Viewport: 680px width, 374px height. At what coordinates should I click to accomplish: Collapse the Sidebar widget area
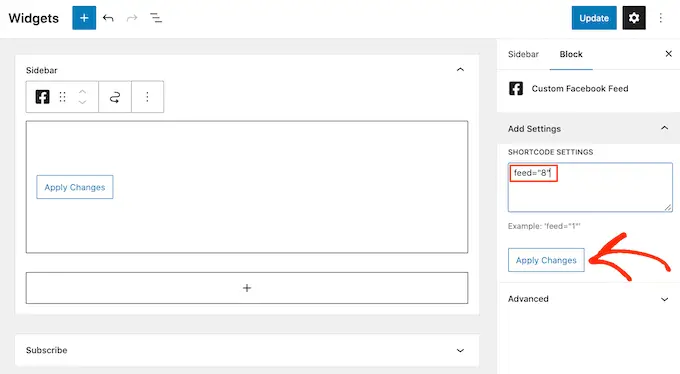460,70
